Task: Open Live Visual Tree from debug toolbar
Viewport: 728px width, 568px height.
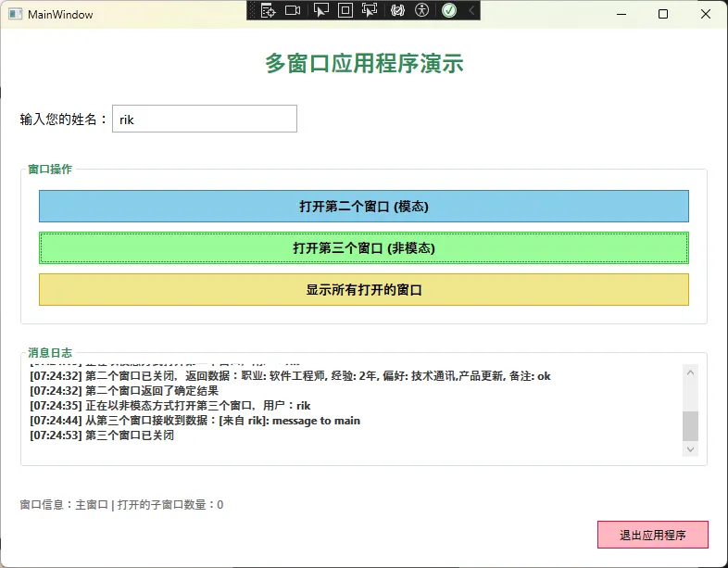Action: tap(268, 10)
